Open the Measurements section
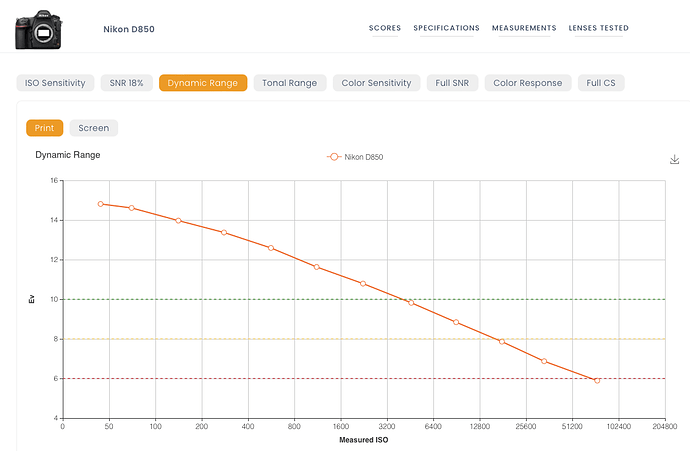The image size is (690, 451). pyautogui.click(x=524, y=28)
